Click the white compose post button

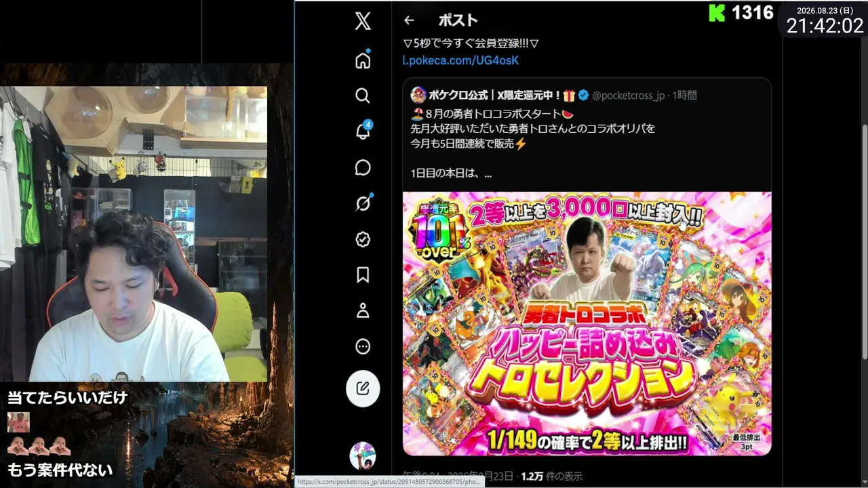tap(363, 389)
